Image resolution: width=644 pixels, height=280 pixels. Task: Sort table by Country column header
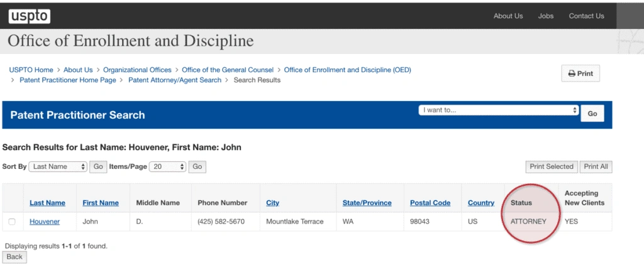point(481,203)
